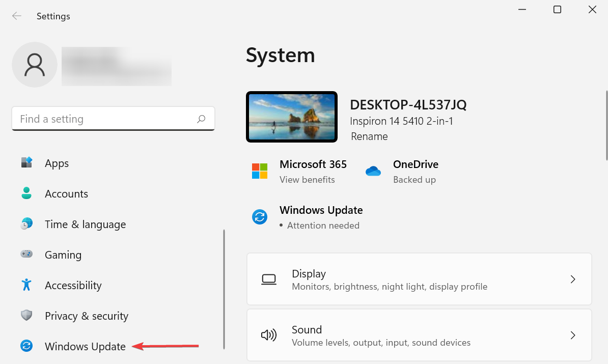Click the OneDrive cloud icon
The width and height of the screenshot is (608, 364).
(373, 171)
